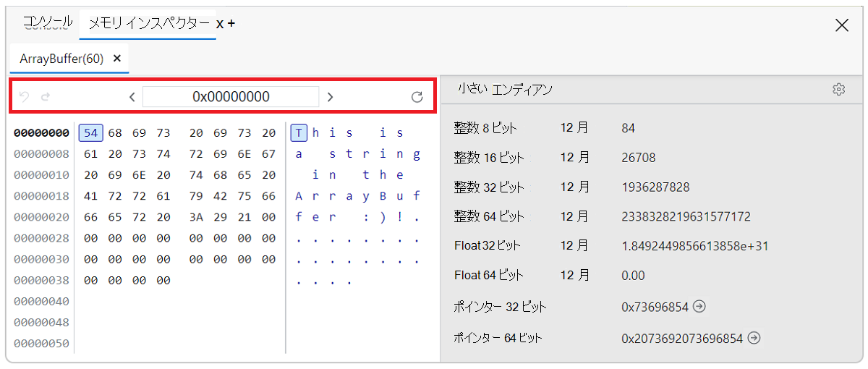Click pointer value 0x2073692073696854

682,338
